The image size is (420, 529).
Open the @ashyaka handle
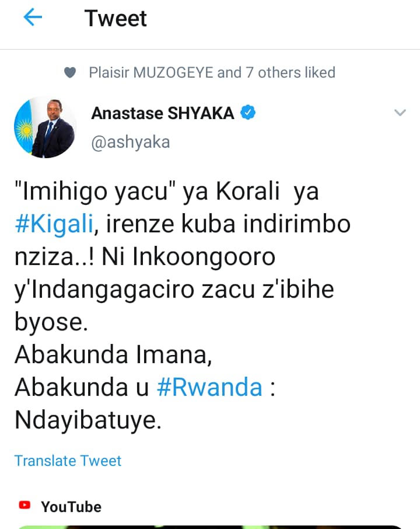[x=131, y=142]
